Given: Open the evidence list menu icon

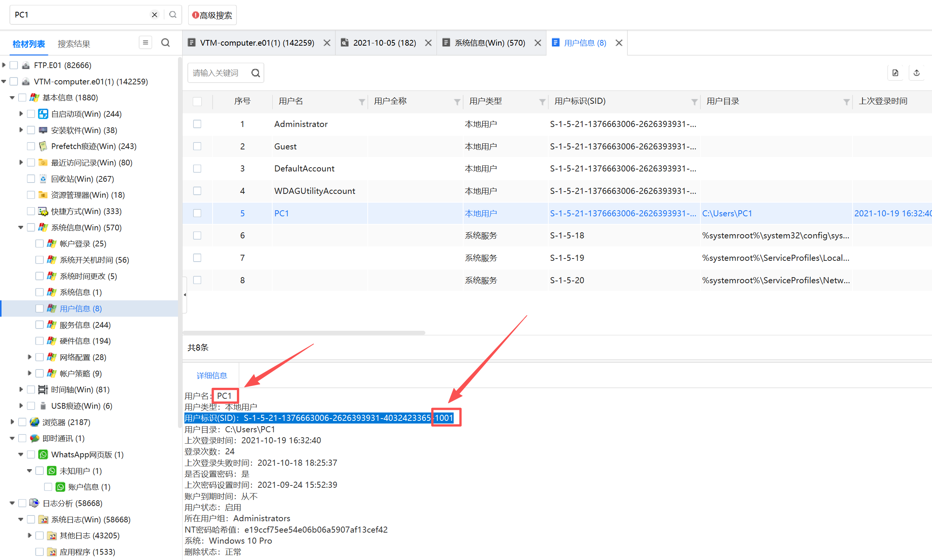Looking at the screenshot, I should click(145, 43).
